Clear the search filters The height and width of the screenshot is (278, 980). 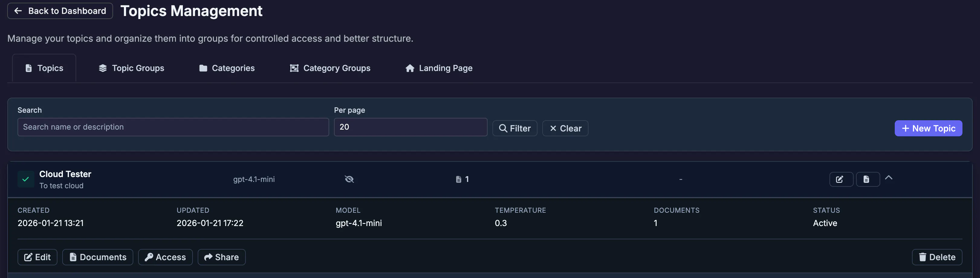[565, 128]
